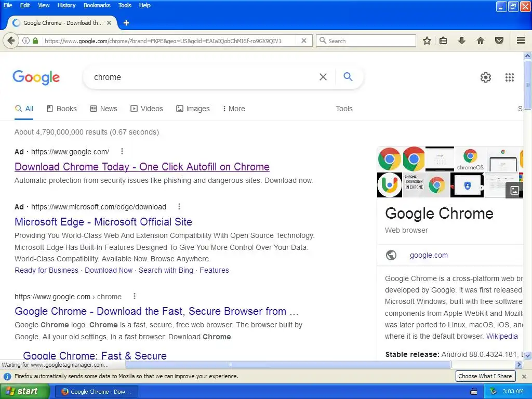Dismiss the Firefox data notification bar
Image resolution: width=532 pixels, height=399 pixels.
coord(524,376)
